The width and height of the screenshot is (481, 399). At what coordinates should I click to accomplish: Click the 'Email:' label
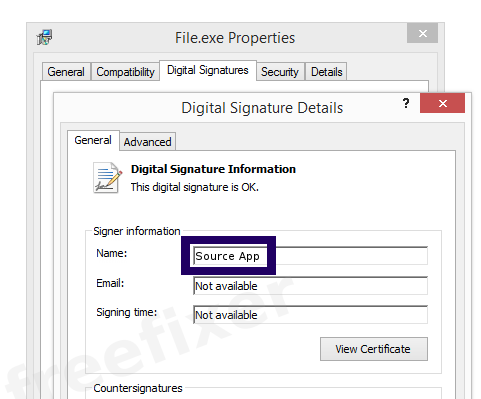(110, 283)
